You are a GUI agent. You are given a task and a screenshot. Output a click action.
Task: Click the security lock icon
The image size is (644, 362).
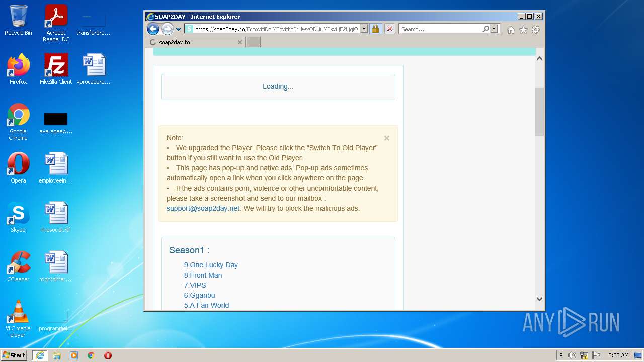click(x=375, y=29)
